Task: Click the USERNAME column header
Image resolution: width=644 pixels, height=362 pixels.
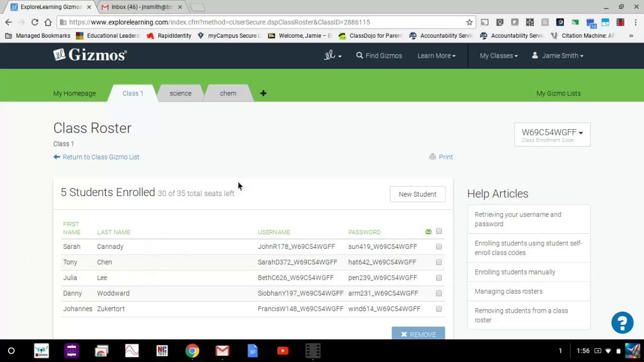Action: tap(274, 232)
